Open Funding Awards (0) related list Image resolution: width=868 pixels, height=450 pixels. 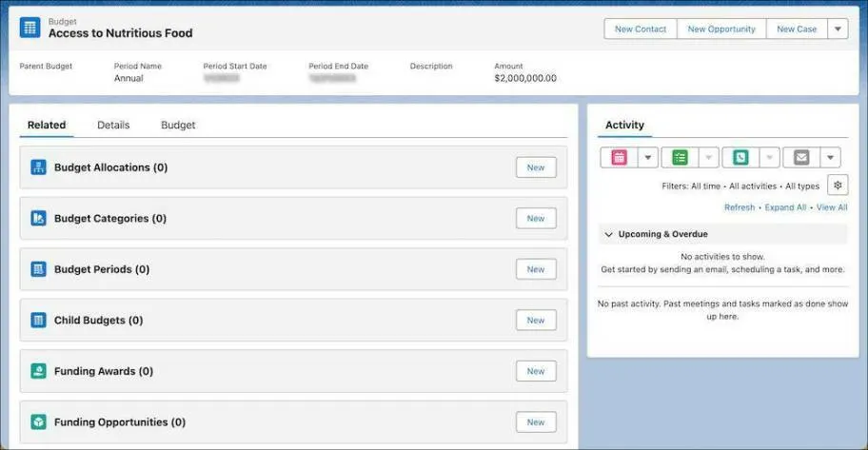[104, 371]
